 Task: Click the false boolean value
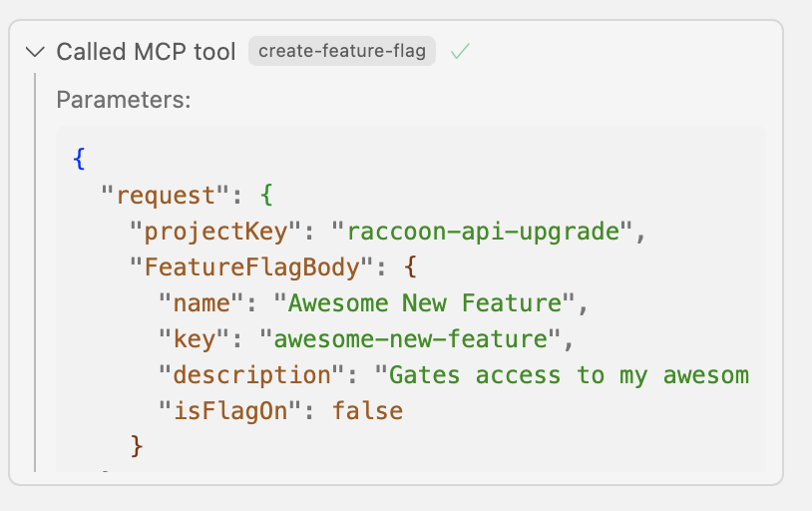(x=368, y=409)
